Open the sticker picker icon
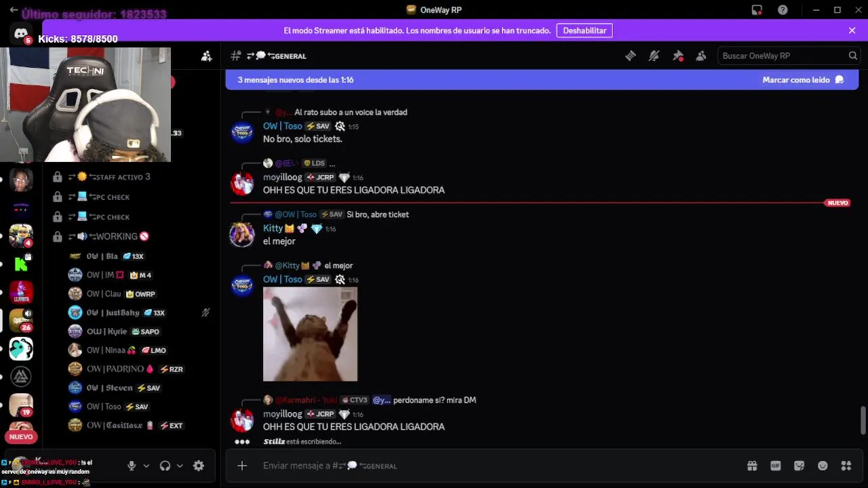The image size is (868, 488). (800, 466)
